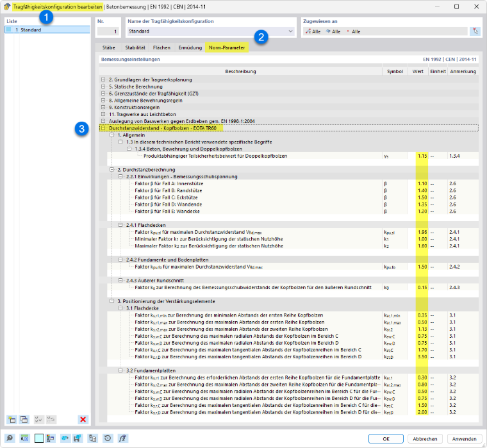Click the icon right of the light blue color box
Viewport: 487px width, 448px height.
pos(51,438)
